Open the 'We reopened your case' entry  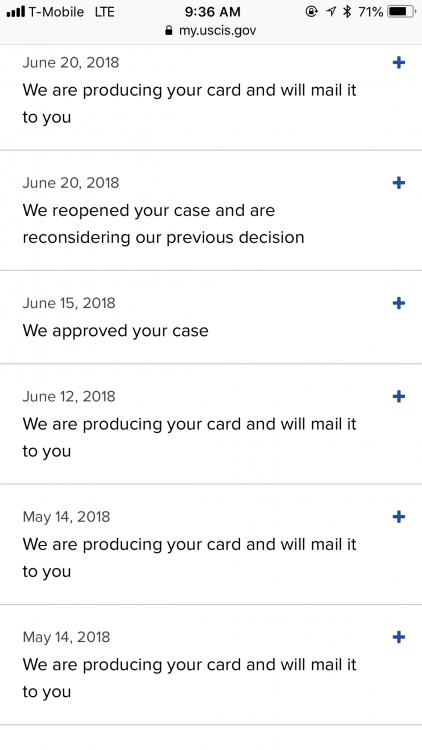click(x=211, y=210)
